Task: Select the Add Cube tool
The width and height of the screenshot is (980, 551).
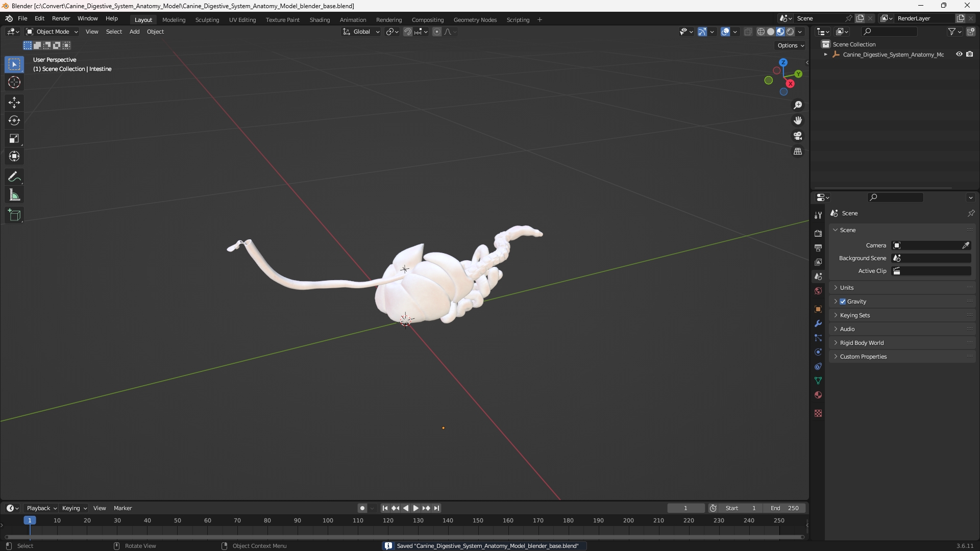Action: coord(14,215)
